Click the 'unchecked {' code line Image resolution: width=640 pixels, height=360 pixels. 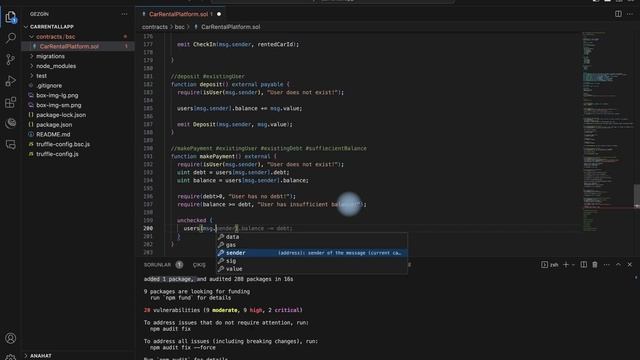tap(195, 220)
